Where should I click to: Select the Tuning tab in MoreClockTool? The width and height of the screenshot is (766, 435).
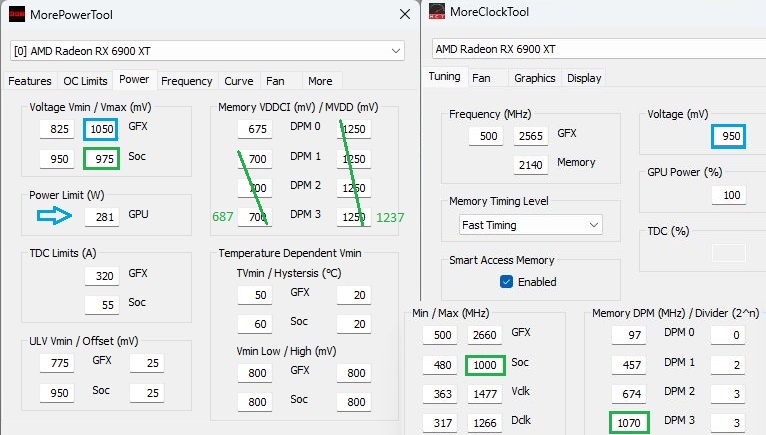(445, 76)
